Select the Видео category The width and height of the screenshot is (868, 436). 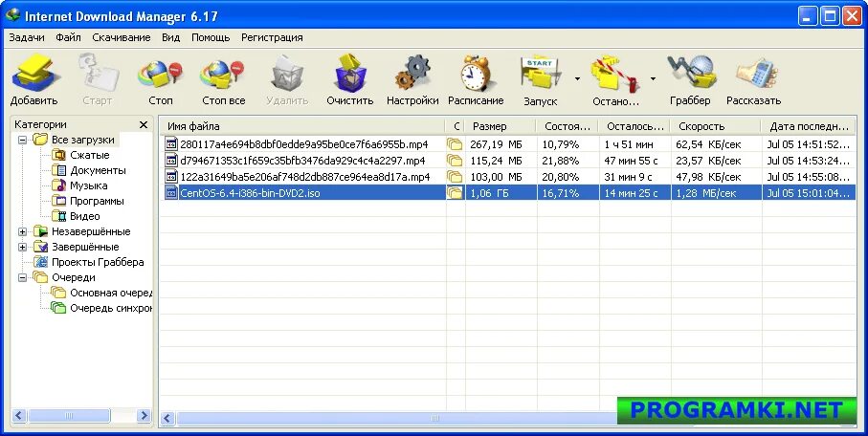point(85,216)
